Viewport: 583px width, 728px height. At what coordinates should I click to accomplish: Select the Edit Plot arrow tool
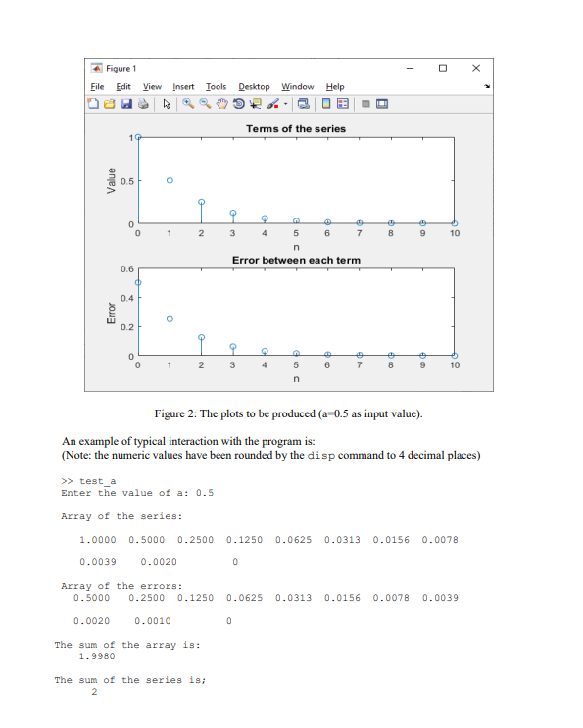click(167, 104)
